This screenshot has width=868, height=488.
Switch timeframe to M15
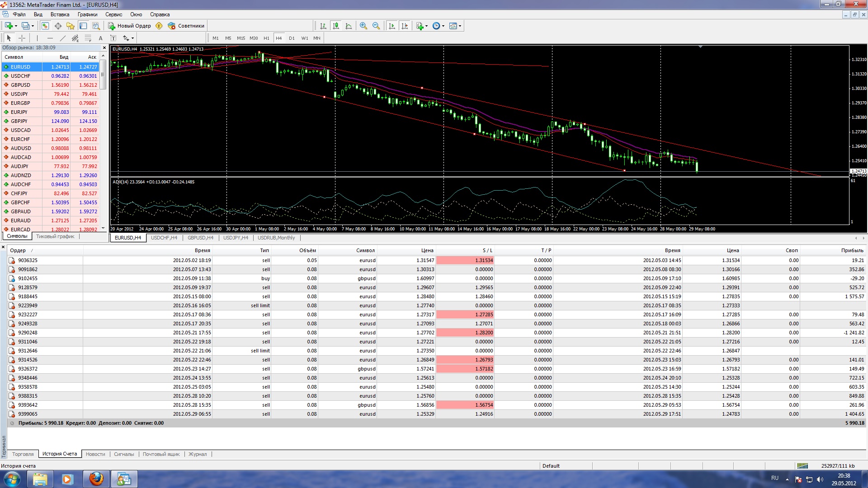[x=241, y=38]
